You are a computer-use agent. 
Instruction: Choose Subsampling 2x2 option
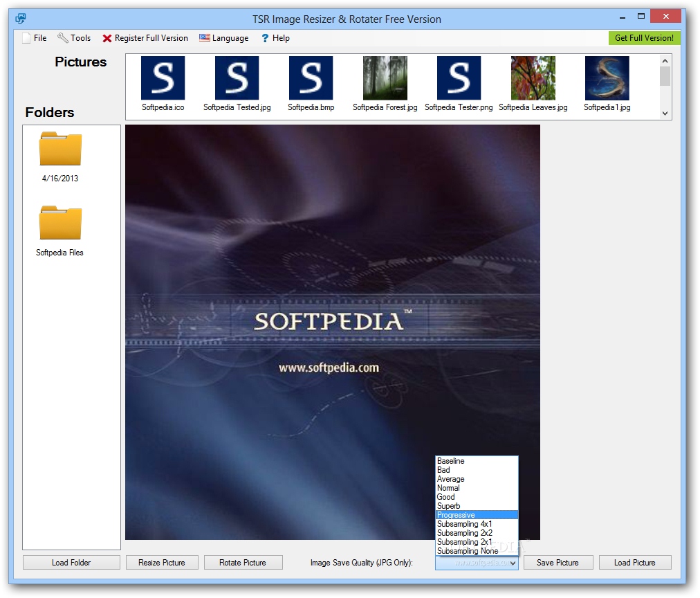[477, 533]
